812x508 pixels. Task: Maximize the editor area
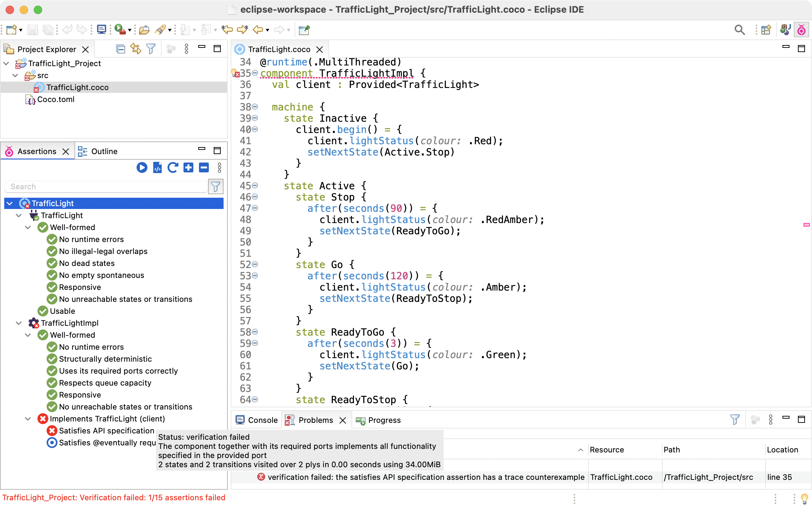click(801, 49)
